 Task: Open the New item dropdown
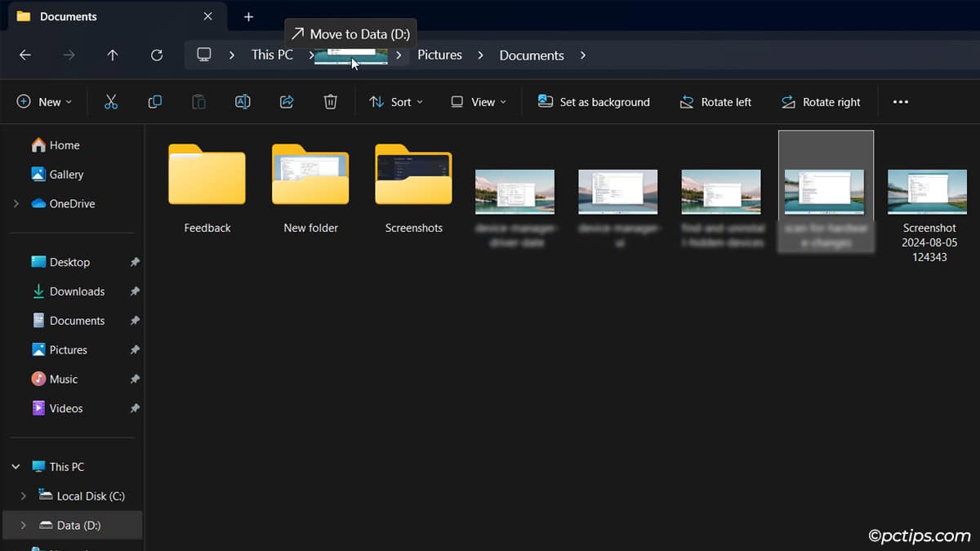coord(46,101)
